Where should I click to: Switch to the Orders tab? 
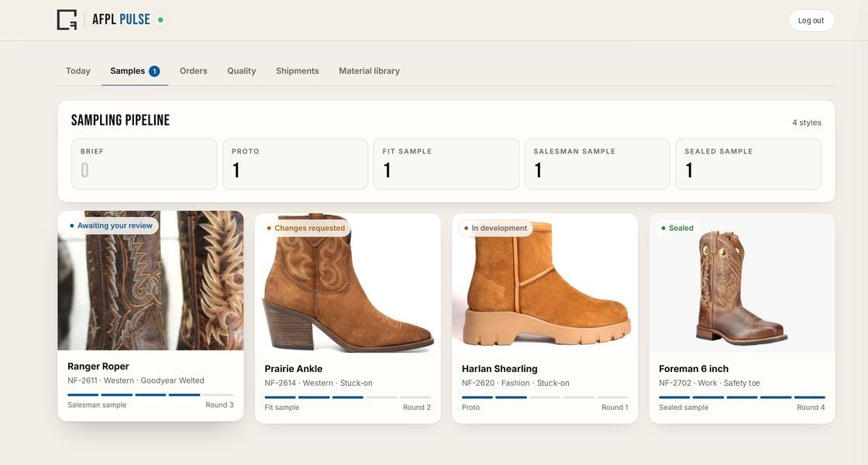pyautogui.click(x=193, y=71)
